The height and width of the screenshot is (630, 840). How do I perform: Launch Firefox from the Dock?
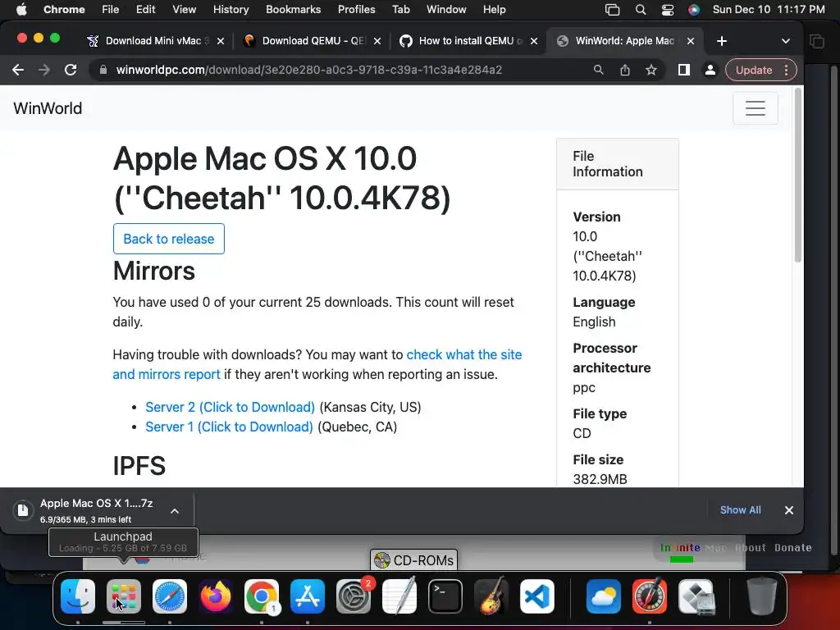click(x=216, y=596)
